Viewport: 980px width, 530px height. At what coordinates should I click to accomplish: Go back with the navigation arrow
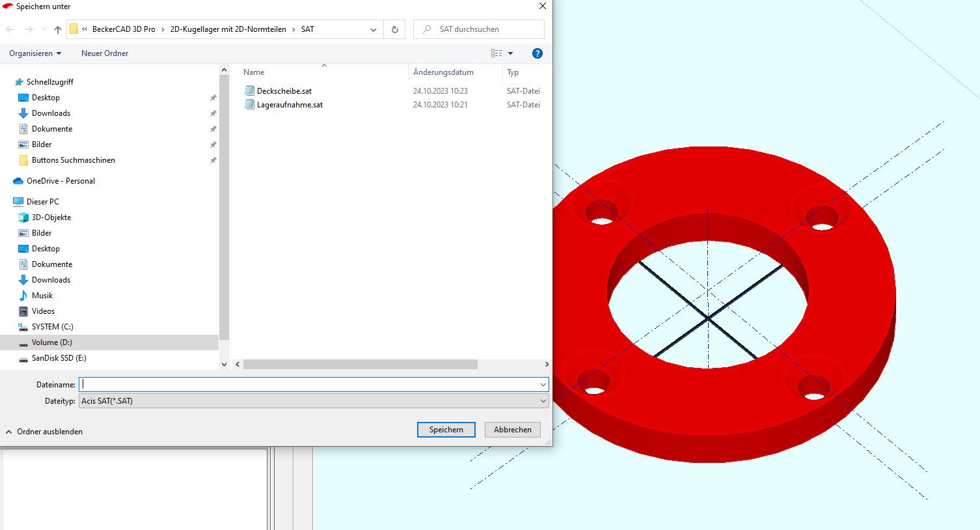(x=10, y=29)
